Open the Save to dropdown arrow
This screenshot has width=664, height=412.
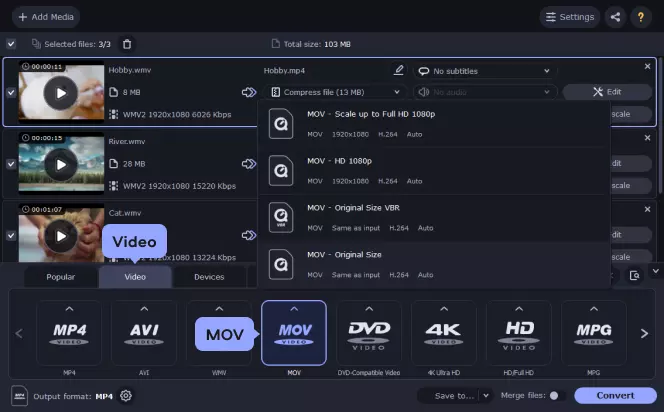pos(486,396)
